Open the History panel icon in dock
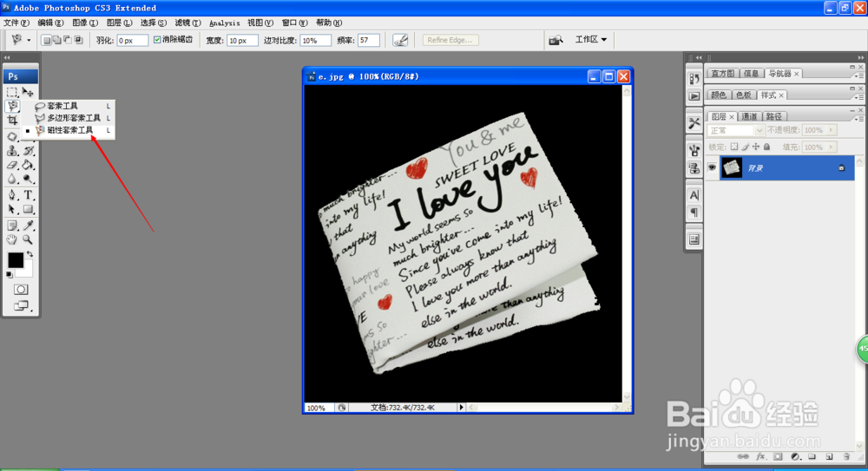This screenshot has height=471, width=868. (x=694, y=79)
